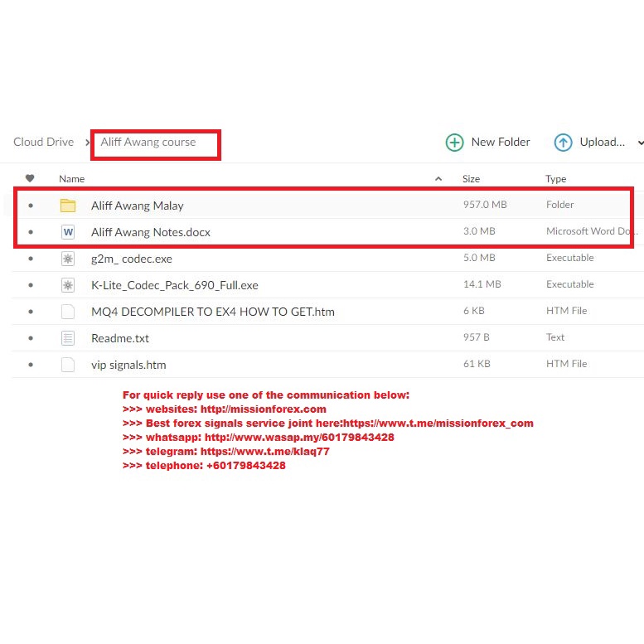Toggle favorite dot for vip signals.htm row
The width and height of the screenshot is (644, 644).
pyautogui.click(x=31, y=365)
